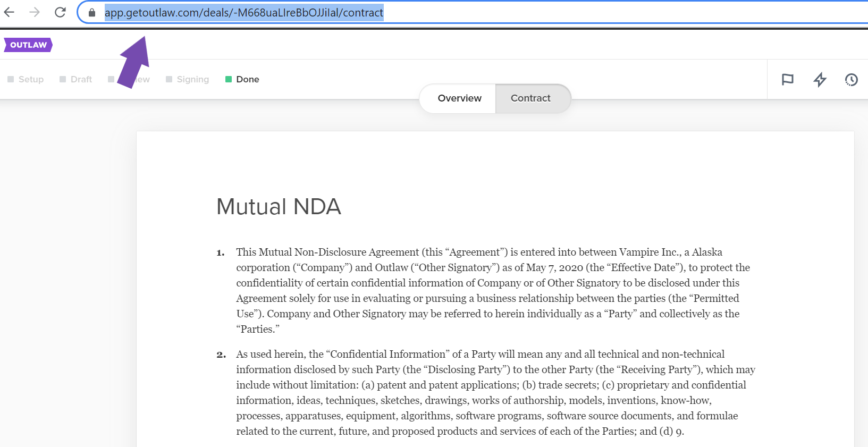Select the Done workflow step
Screen dimensions: 868x447
click(x=242, y=79)
